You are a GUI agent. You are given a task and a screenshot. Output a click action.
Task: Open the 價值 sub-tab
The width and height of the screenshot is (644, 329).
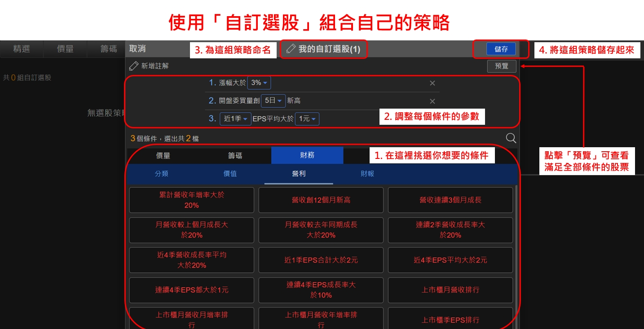[230, 174]
